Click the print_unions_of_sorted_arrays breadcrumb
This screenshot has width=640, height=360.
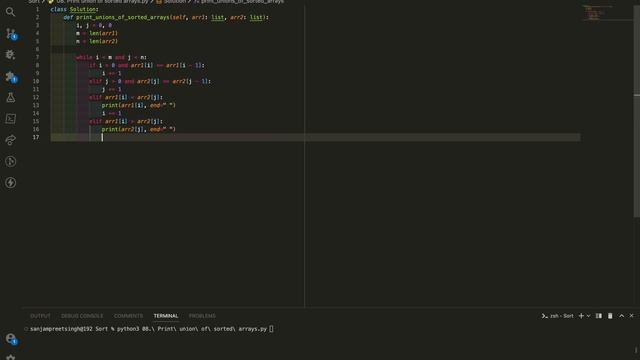click(238, 2)
